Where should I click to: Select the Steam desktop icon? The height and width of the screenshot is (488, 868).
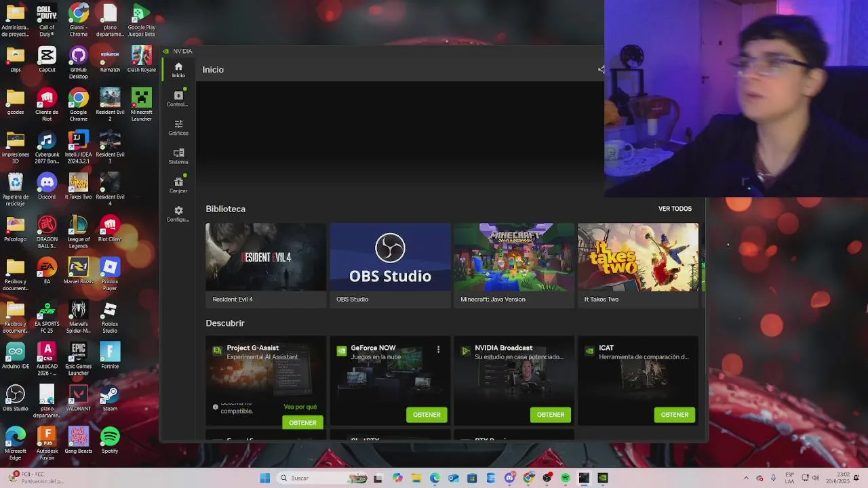pyautogui.click(x=110, y=399)
